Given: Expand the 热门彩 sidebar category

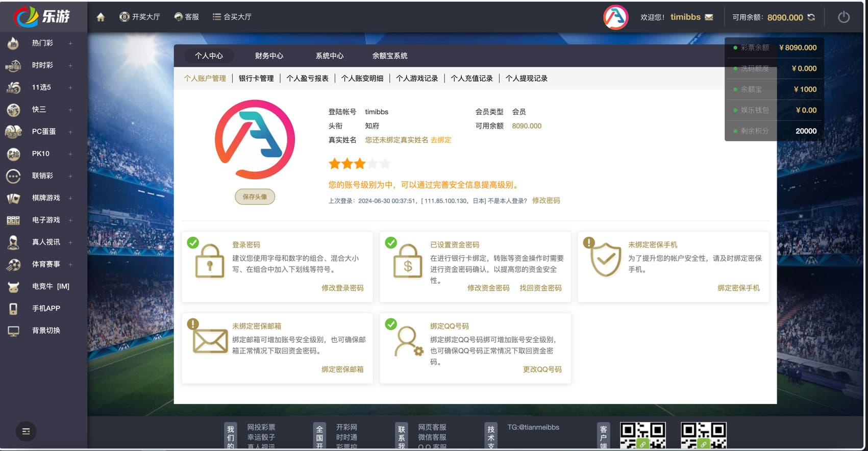Looking at the screenshot, I should tap(70, 43).
